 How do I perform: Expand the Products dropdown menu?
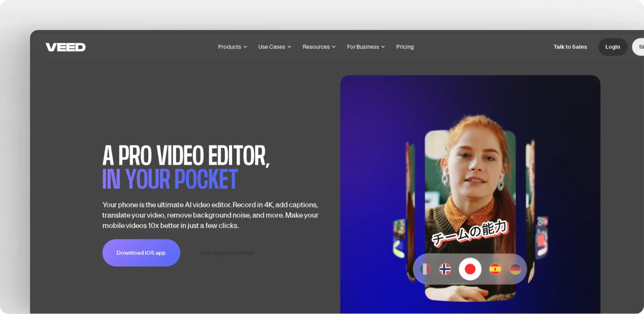coord(232,47)
